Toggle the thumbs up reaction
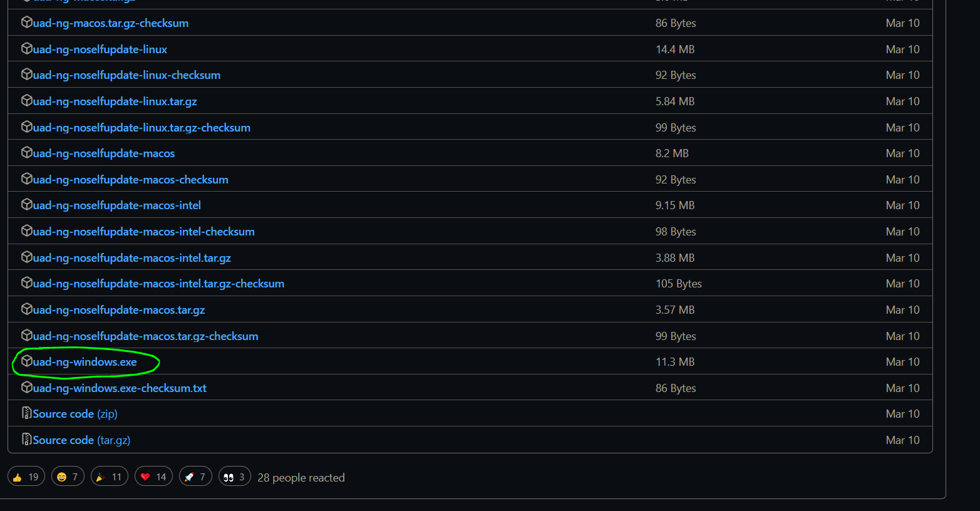This screenshot has width=980, height=511. [x=26, y=477]
